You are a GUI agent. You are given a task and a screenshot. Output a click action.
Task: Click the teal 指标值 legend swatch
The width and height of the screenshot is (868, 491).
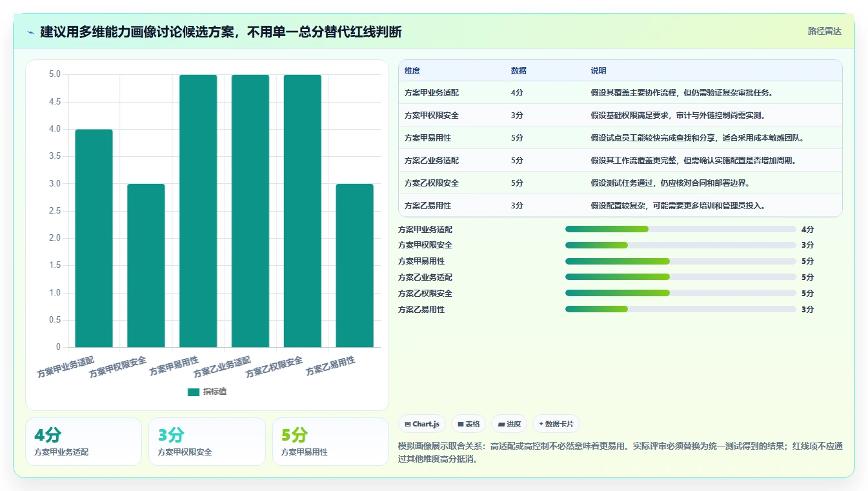point(193,392)
